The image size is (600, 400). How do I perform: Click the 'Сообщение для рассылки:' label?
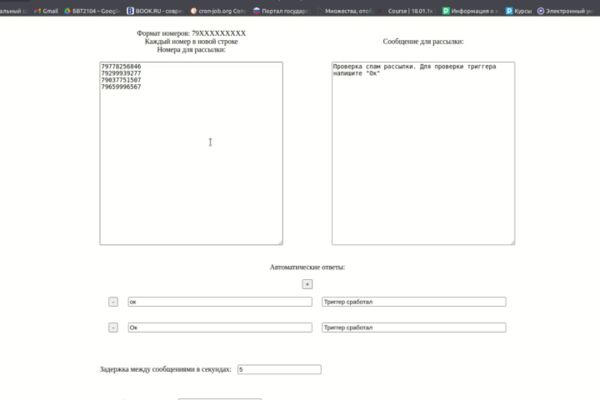pos(423,41)
